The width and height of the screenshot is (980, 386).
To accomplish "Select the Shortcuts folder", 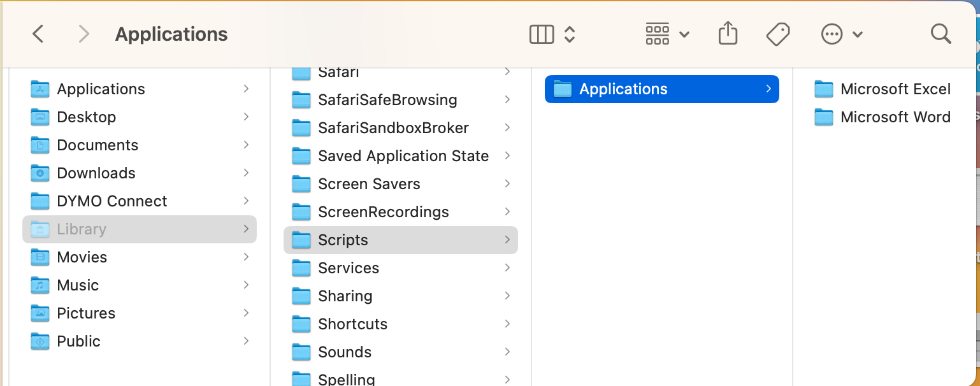I will point(352,324).
